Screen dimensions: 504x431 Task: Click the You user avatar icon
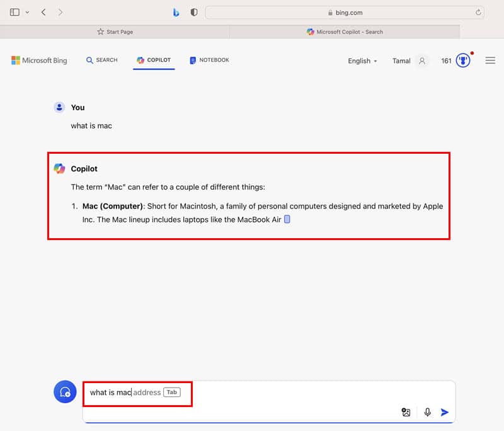[59, 107]
